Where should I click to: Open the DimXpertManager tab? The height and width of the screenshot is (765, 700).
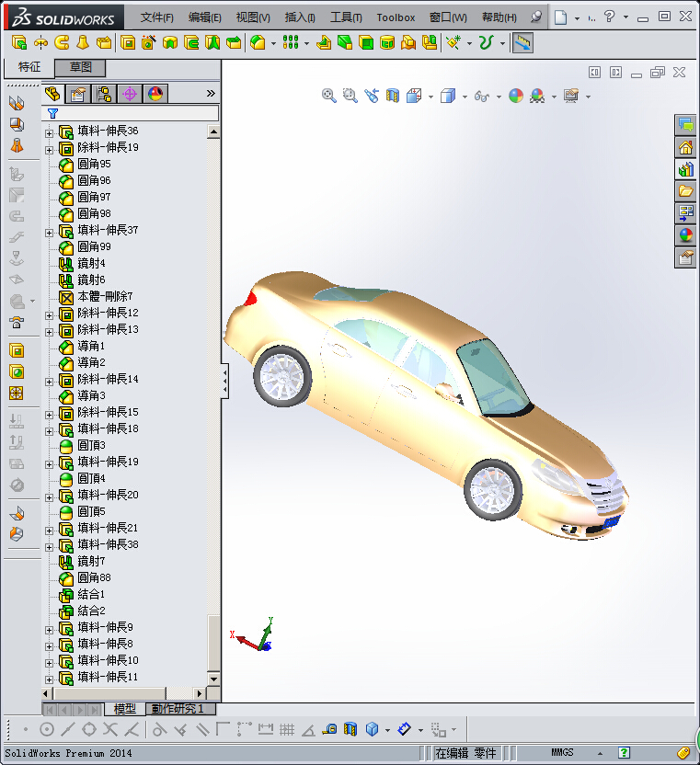click(130, 94)
